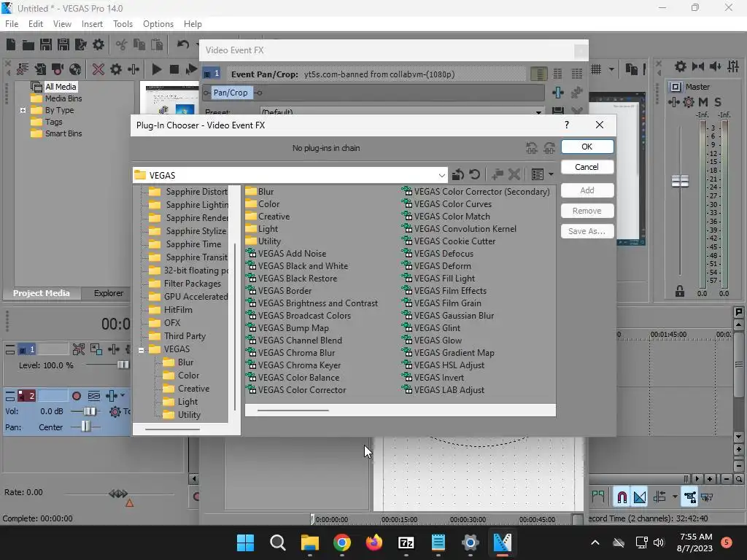Toggle record arm on audio track 2
Viewport: 747px width, 560px height.
click(x=76, y=396)
